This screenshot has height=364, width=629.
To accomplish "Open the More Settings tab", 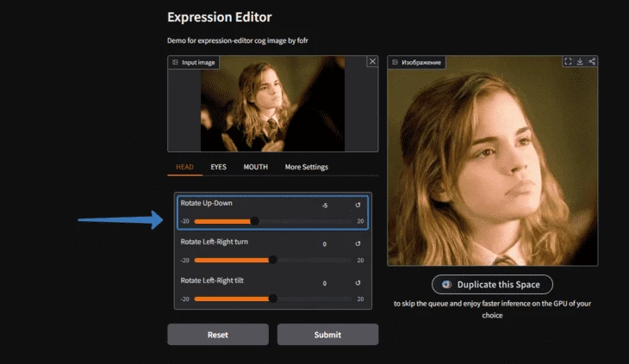I will click(307, 167).
